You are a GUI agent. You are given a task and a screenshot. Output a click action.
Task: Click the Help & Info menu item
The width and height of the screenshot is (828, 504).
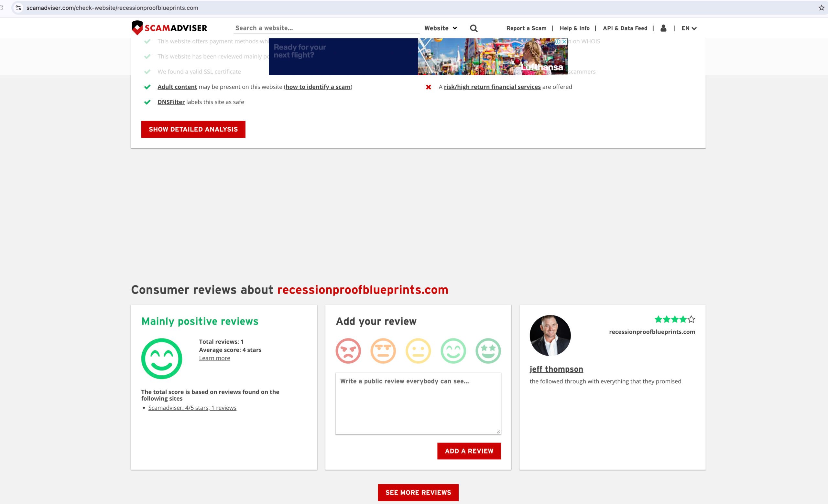pyautogui.click(x=574, y=28)
